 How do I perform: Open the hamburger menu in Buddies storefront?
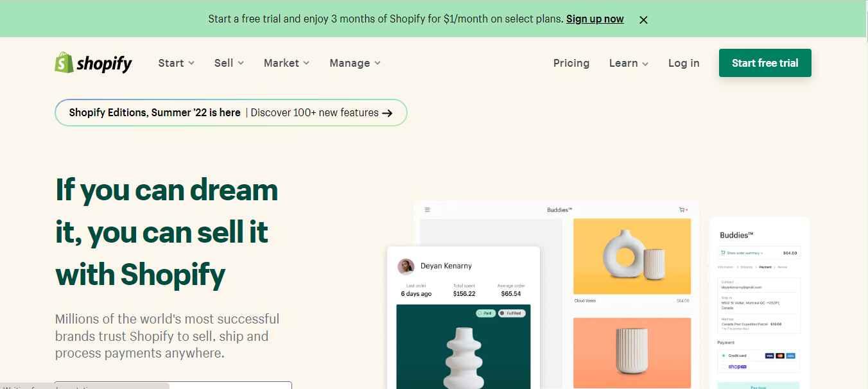click(x=428, y=210)
